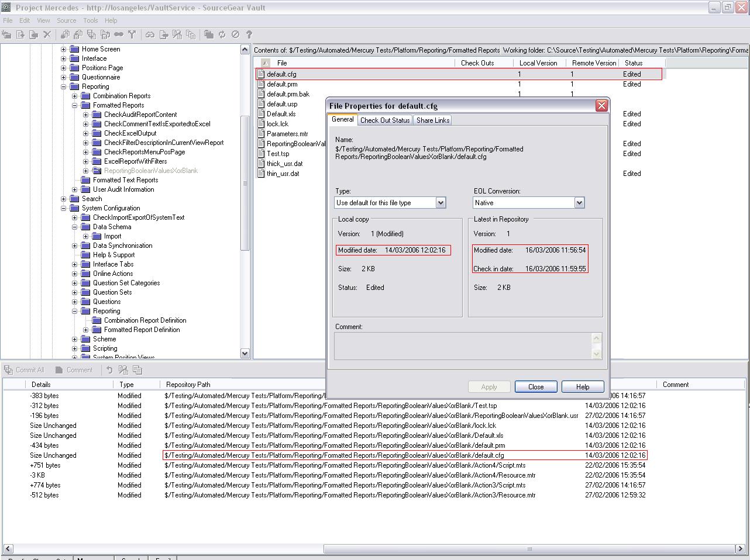
Task: Click the file icon beside thin_usr.dat
Action: click(x=262, y=174)
